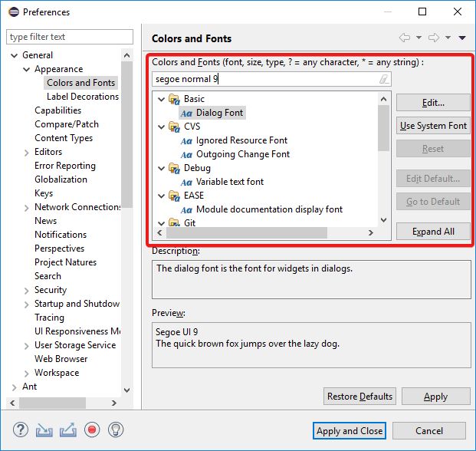Select Outgoing Change Font entry

click(x=243, y=154)
